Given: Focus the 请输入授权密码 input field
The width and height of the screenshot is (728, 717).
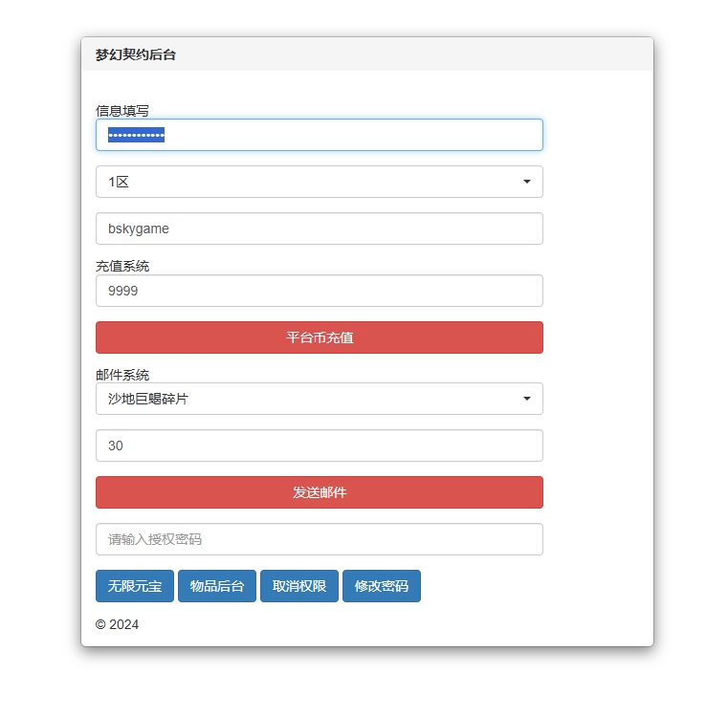Looking at the screenshot, I should (x=320, y=539).
